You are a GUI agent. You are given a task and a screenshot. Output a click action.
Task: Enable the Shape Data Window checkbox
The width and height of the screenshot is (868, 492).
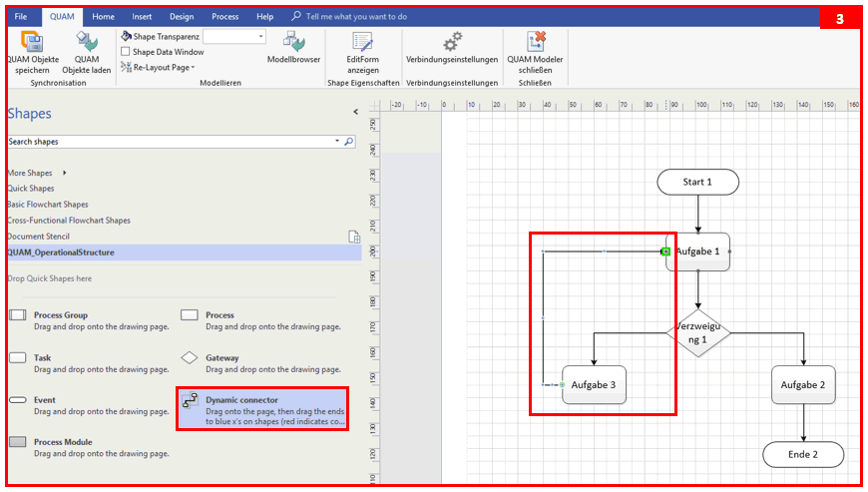tap(126, 52)
